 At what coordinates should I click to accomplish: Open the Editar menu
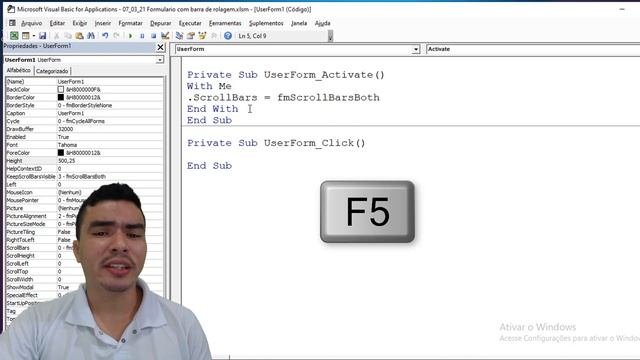click(x=57, y=23)
